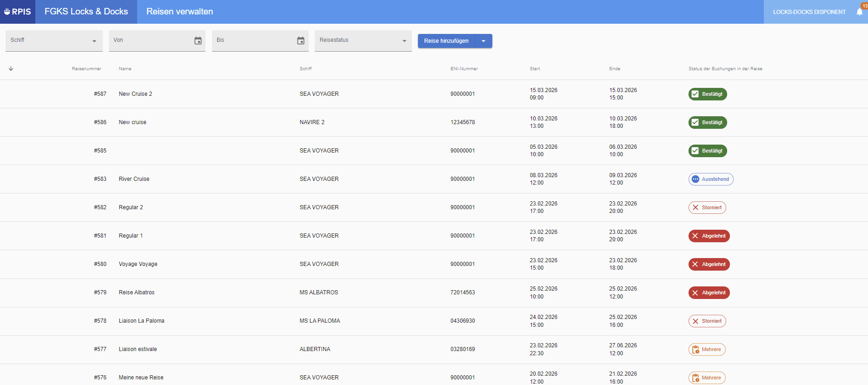The width and height of the screenshot is (868, 385).
Task: Switch to FGKS Locks & Docks tab
Action: (86, 12)
